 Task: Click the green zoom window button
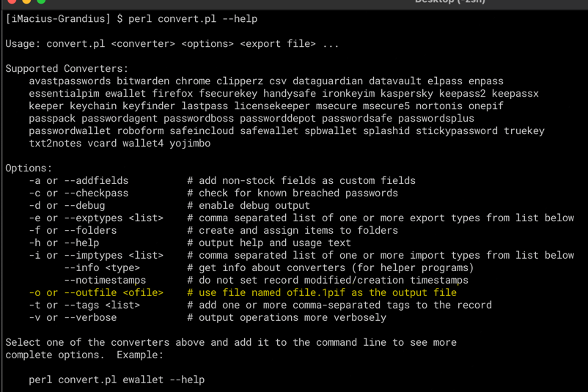point(41,1)
